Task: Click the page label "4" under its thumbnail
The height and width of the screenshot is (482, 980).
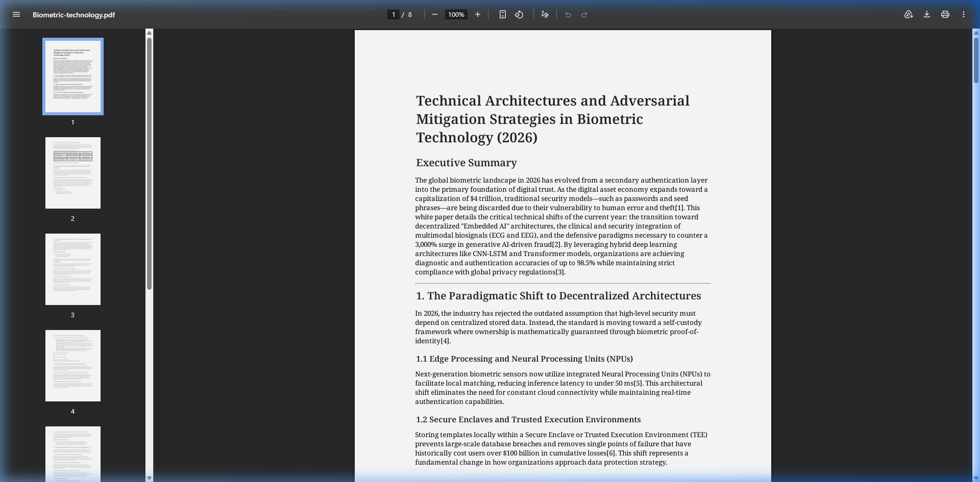Action: coord(72,411)
